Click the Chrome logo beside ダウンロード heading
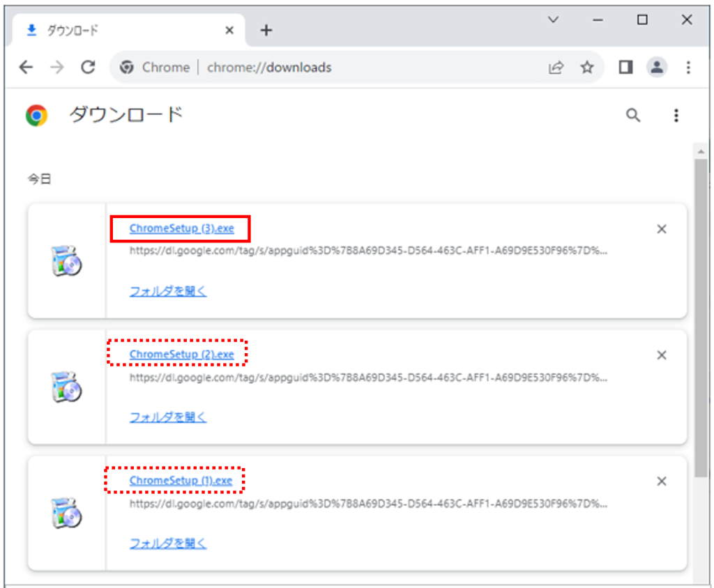The image size is (714, 588). coord(37,115)
